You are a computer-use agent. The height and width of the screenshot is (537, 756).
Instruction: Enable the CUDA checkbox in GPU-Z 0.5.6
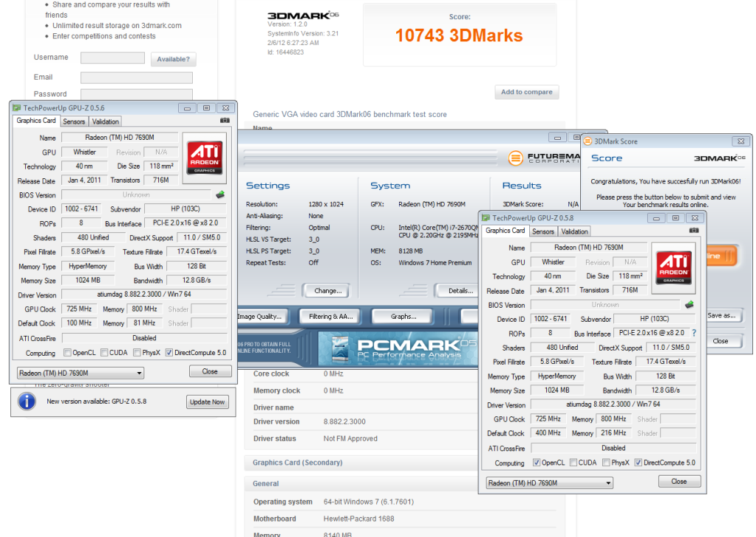click(104, 353)
